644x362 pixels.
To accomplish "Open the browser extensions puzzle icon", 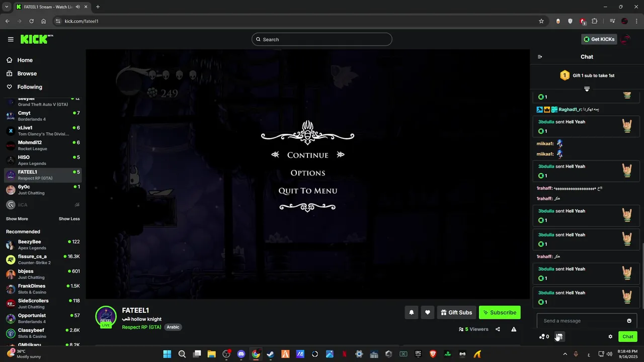I will [595, 21].
